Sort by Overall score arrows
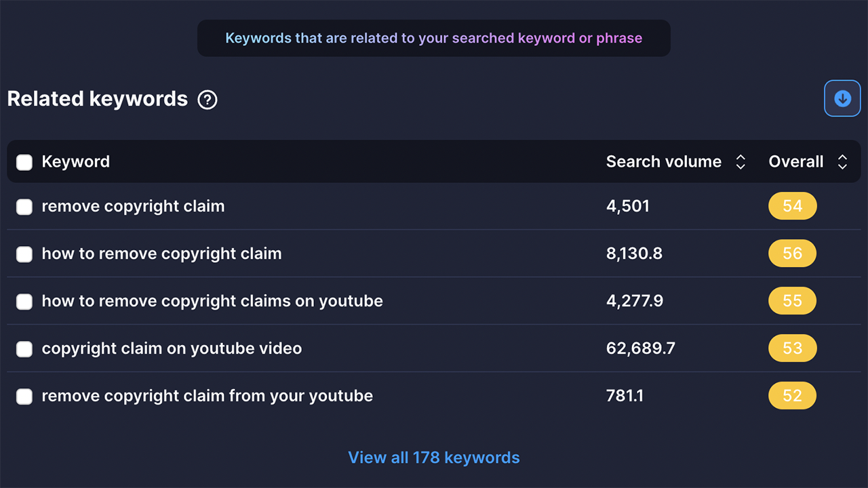Viewport: 868px width, 488px height. [x=842, y=162]
